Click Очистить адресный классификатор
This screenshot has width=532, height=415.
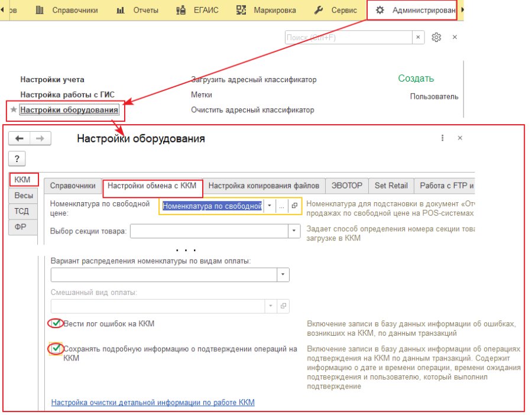tap(252, 110)
